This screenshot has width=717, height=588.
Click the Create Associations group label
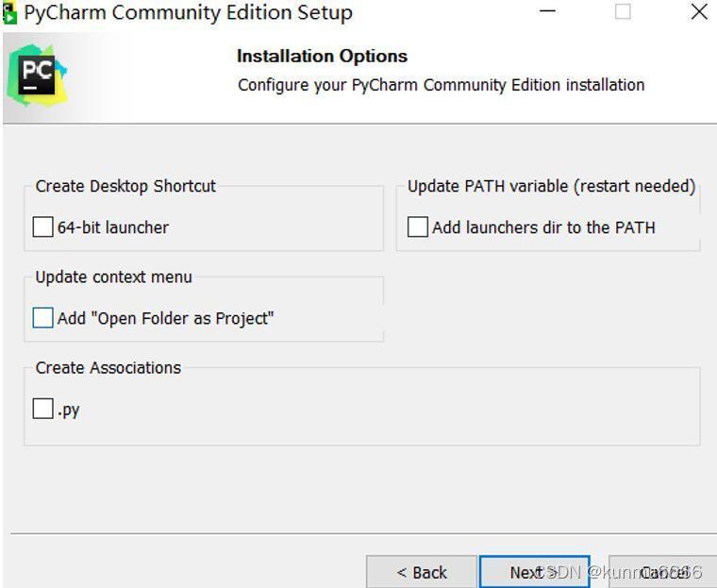pos(108,368)
